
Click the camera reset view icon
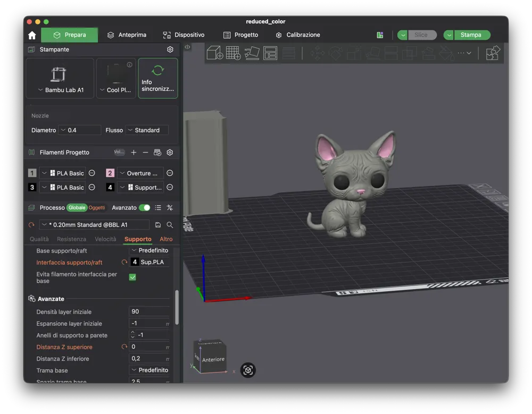(x=248, y=370)
